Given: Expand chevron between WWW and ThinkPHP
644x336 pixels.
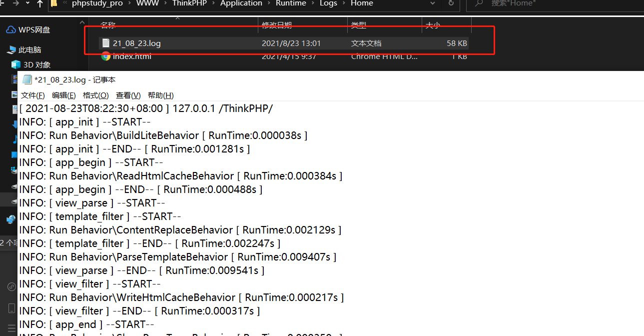Looking at the screenshot, I should (165, 3).
